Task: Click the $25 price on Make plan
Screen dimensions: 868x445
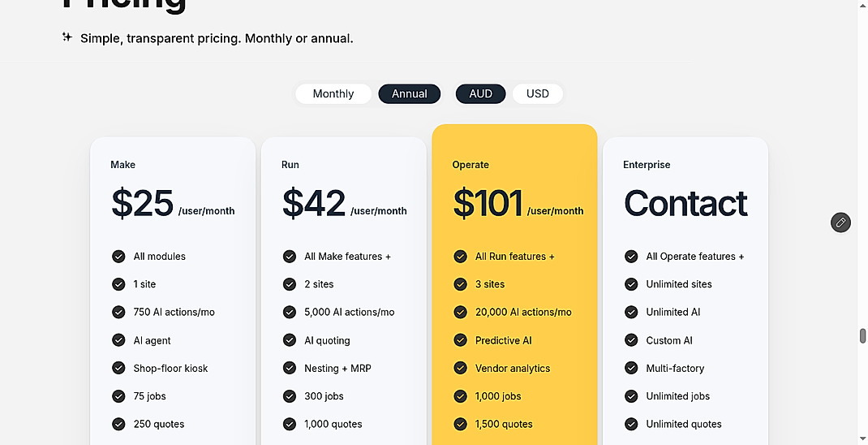Action: point(142,203)
